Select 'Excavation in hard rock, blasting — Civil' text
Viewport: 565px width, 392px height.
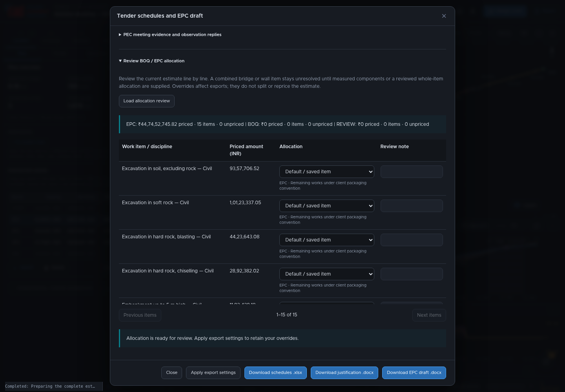[166, 237]
